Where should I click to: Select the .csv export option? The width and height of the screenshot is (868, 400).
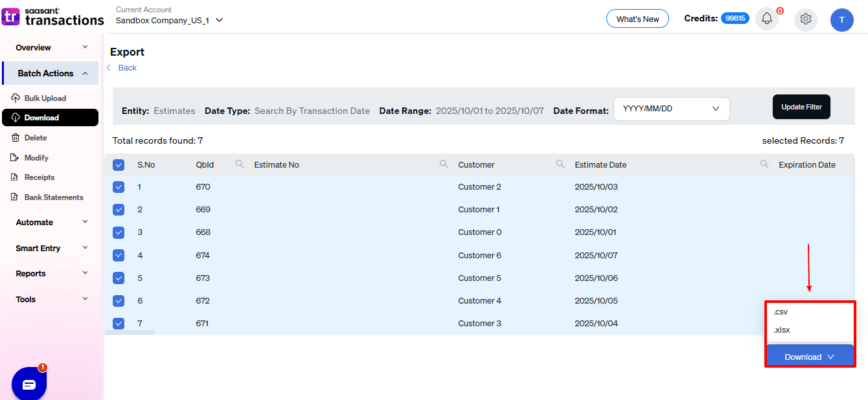coord(780,311)
